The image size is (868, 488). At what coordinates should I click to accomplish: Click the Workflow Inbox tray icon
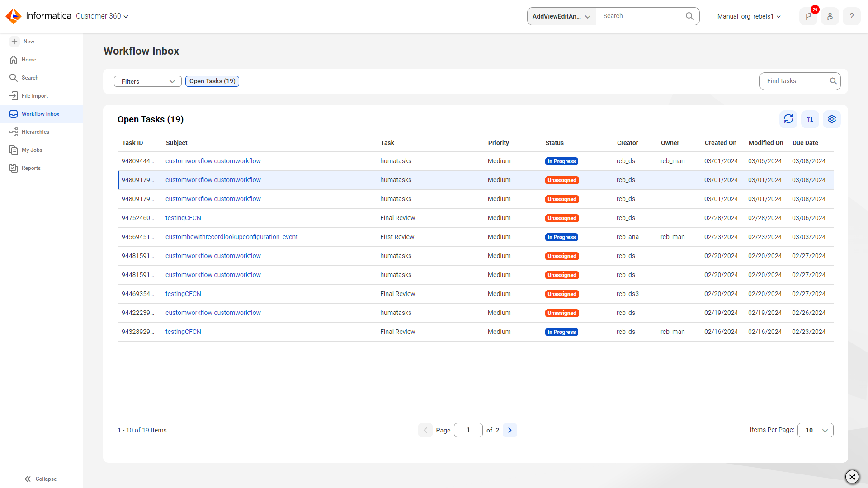pos(14,114)
